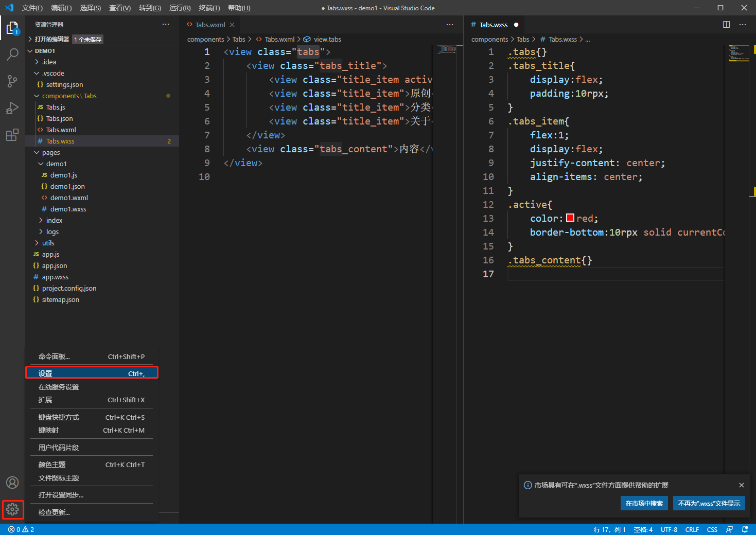Open the Search view in the Activity Bar
This screenshot has height=535, width=756.
point(12,55)
